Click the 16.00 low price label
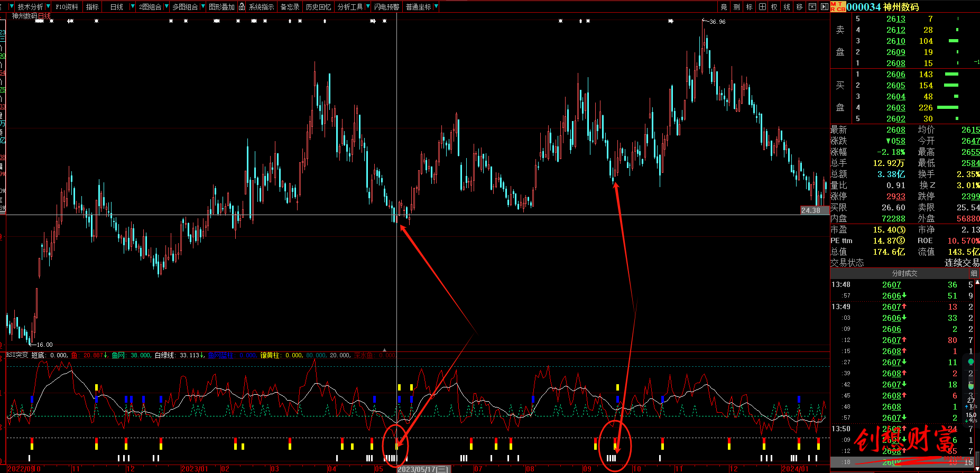 44,345
